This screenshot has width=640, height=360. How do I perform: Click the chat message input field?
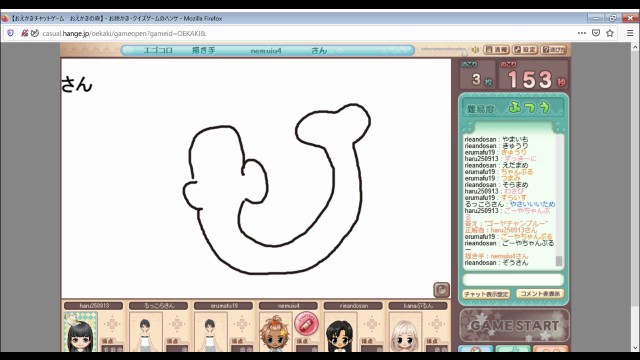(x=513, y=280)
